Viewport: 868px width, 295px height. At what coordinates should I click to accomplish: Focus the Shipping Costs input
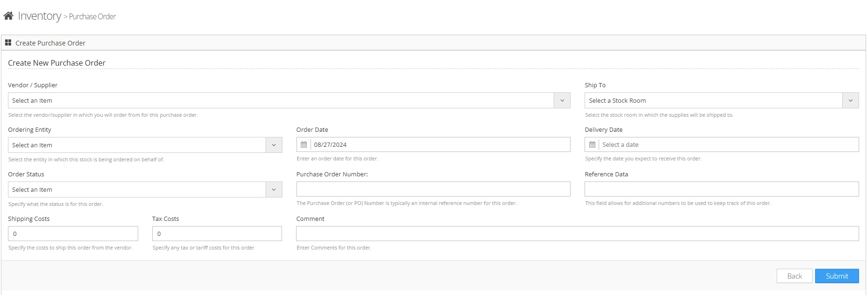[73, 234]
